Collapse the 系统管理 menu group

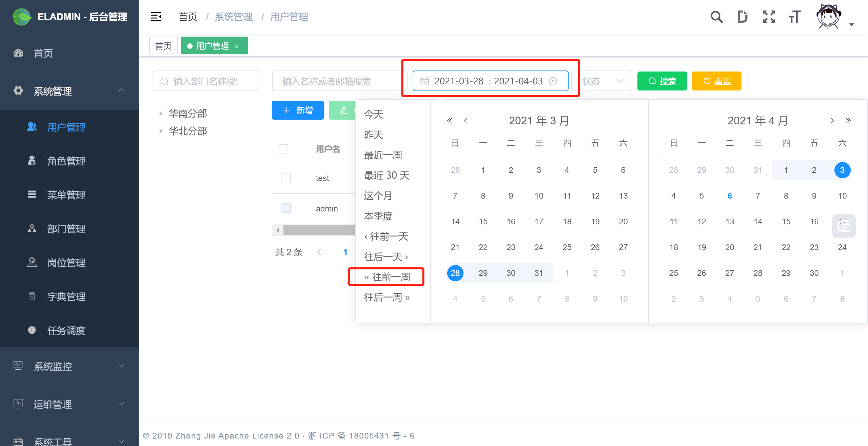[70, 91]
